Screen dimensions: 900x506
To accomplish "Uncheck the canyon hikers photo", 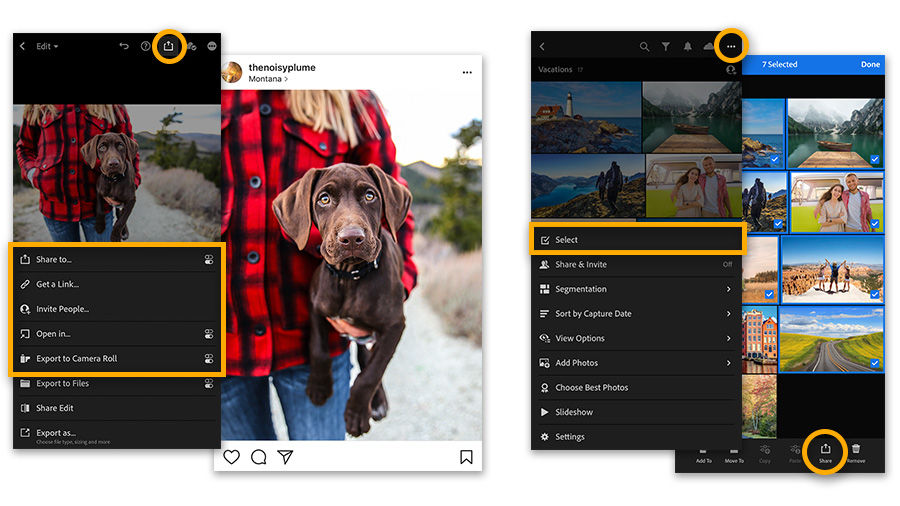I will point(874,294).
